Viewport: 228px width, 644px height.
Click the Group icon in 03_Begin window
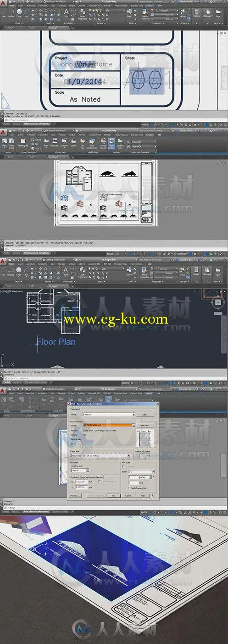pos(184,14)
